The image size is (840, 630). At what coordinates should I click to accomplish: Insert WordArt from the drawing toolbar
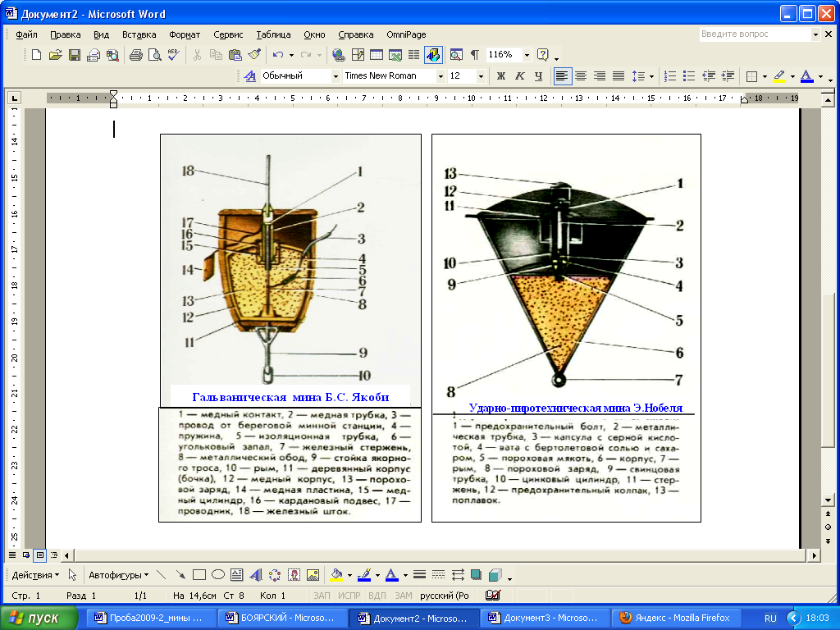256,575
